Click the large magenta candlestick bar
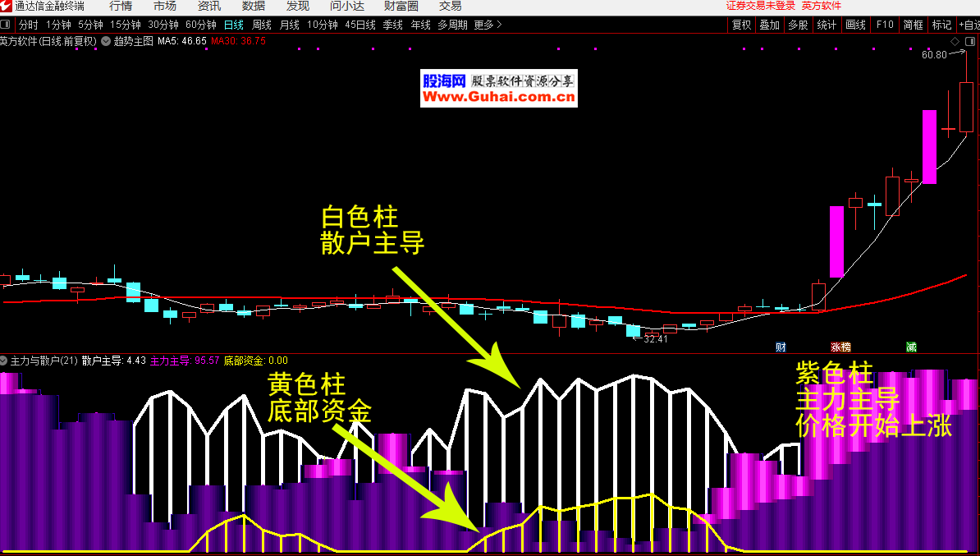980x556 pixels. pos(929,146)
